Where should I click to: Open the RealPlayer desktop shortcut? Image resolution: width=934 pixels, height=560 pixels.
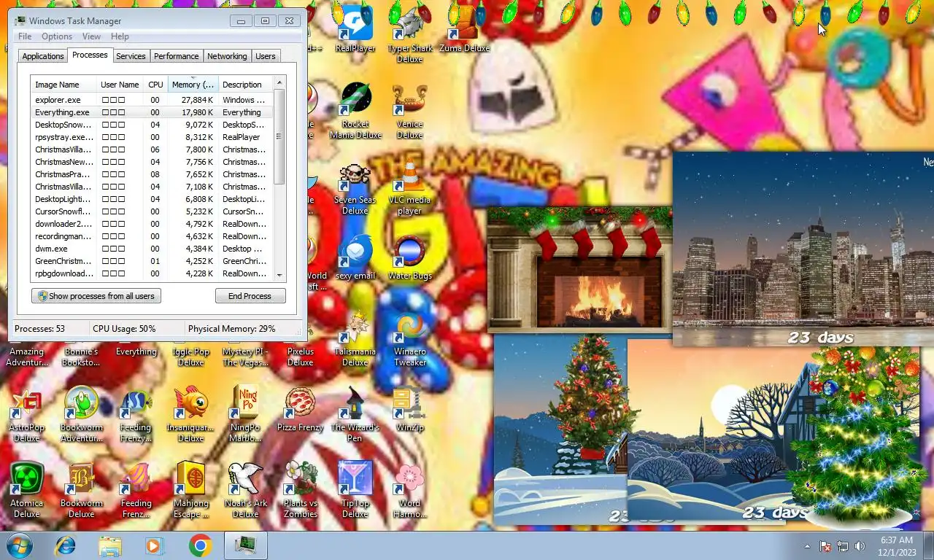click(x=355, y=31)
